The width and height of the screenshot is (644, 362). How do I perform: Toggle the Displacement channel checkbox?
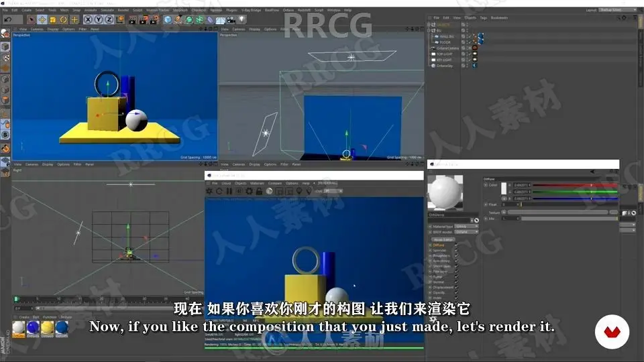(x=456, y=288)
